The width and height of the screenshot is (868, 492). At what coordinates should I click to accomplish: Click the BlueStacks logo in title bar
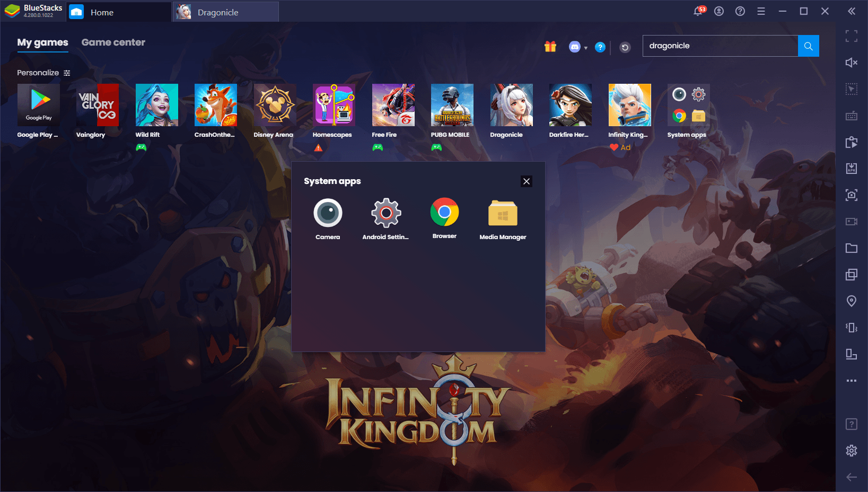(x=12, y=11)
